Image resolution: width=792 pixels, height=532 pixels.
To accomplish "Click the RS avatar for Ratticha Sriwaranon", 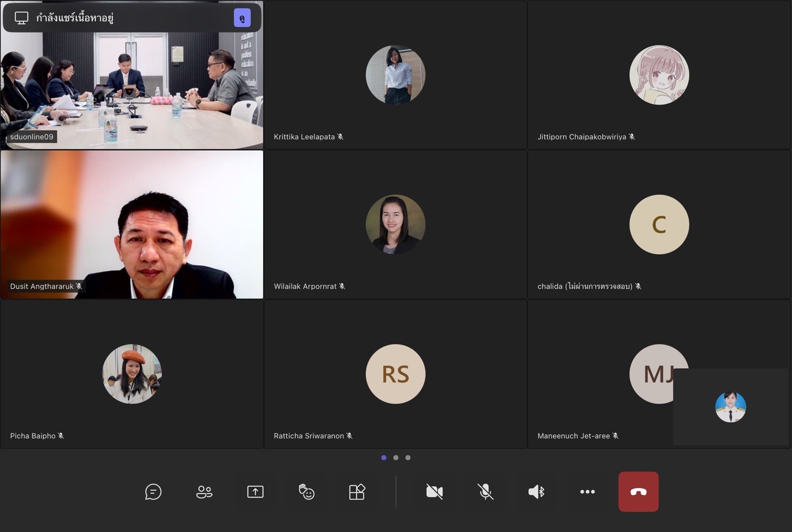I will 396,374.
